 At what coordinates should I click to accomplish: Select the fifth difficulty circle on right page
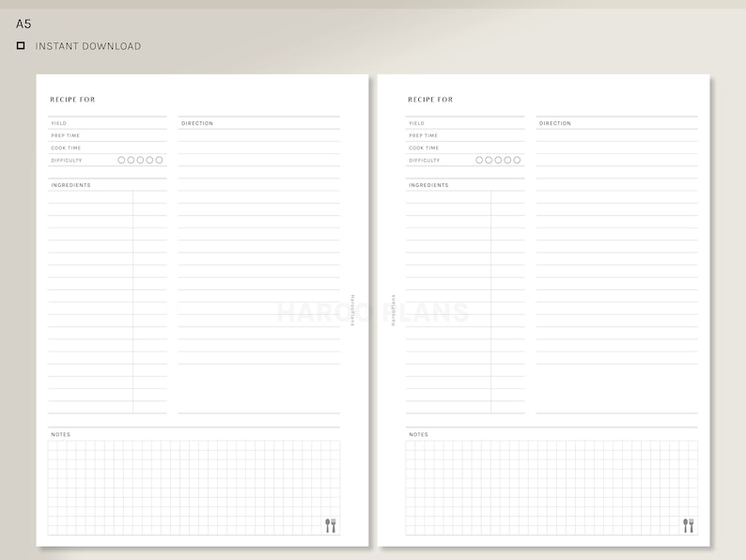click(x=517, y=161)
